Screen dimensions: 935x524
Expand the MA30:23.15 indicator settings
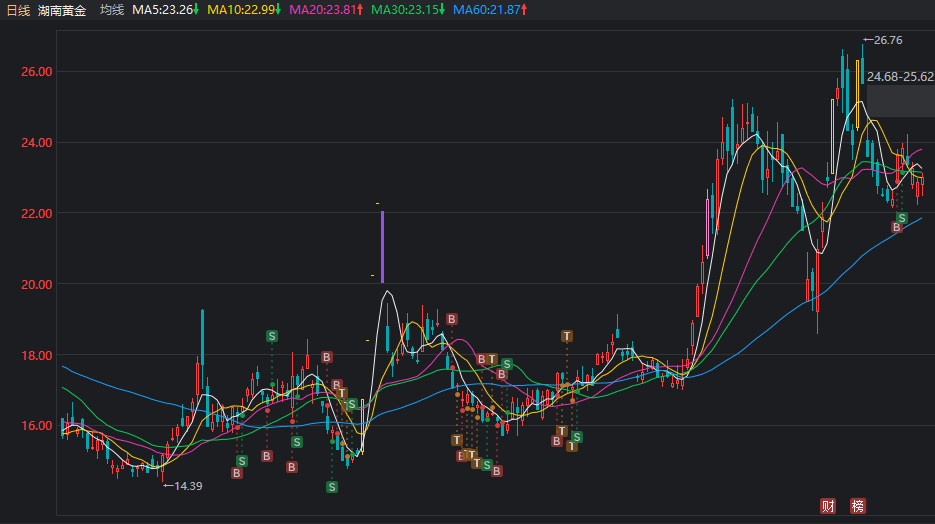[408, 9]
